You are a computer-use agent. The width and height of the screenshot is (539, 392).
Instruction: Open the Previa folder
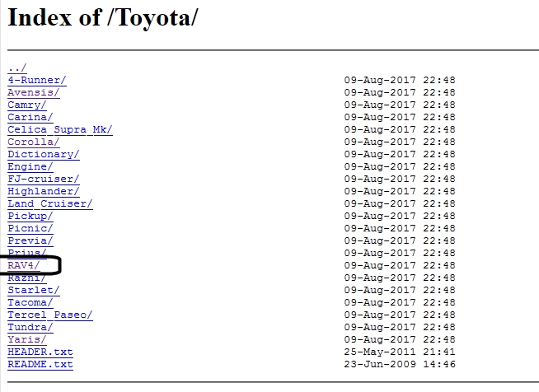(x=30, y=240)
